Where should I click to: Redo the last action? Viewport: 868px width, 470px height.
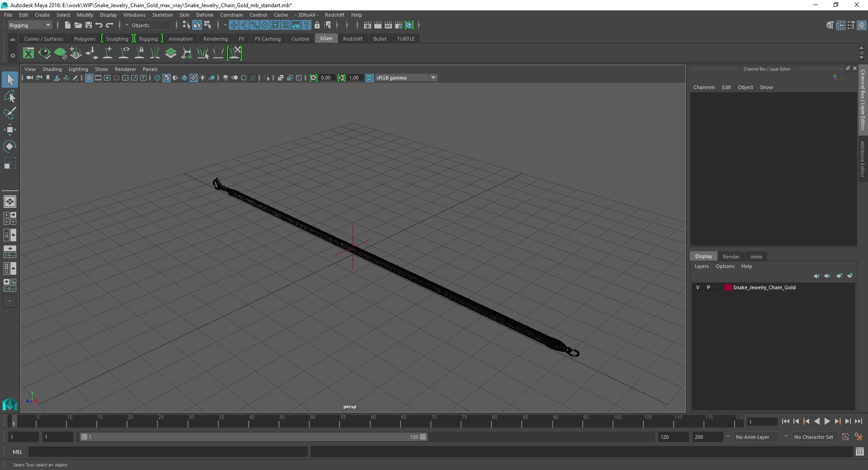pyautogui.click(x=109, y=25)
